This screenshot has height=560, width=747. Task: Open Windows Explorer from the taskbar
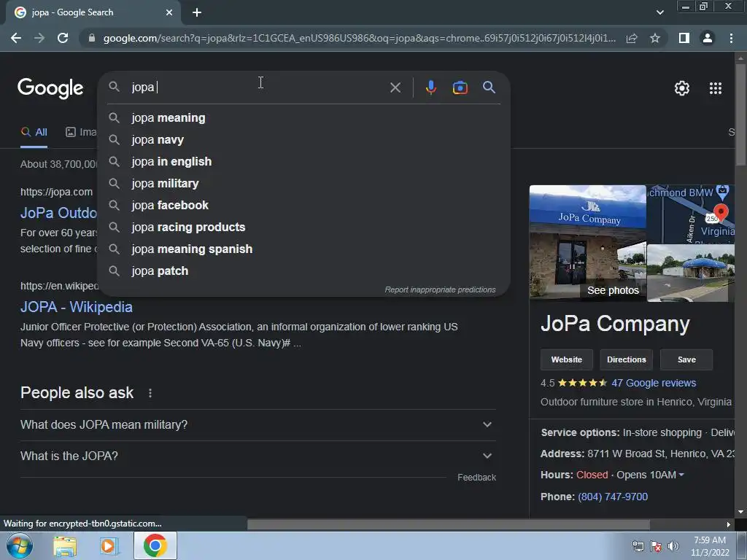65,546
